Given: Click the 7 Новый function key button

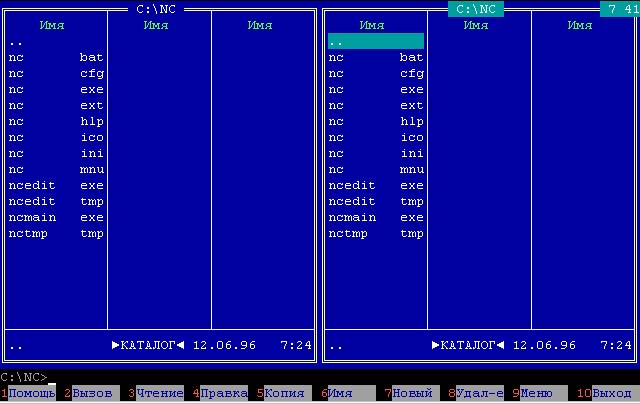Looking at the screenshot, I should click(x=412, y=393).
